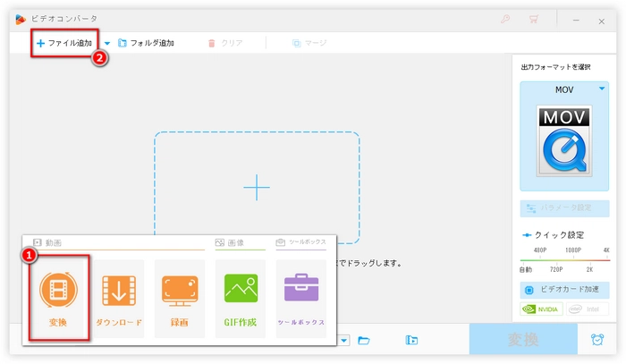Open the output folder icon

(x=364, y=340)
